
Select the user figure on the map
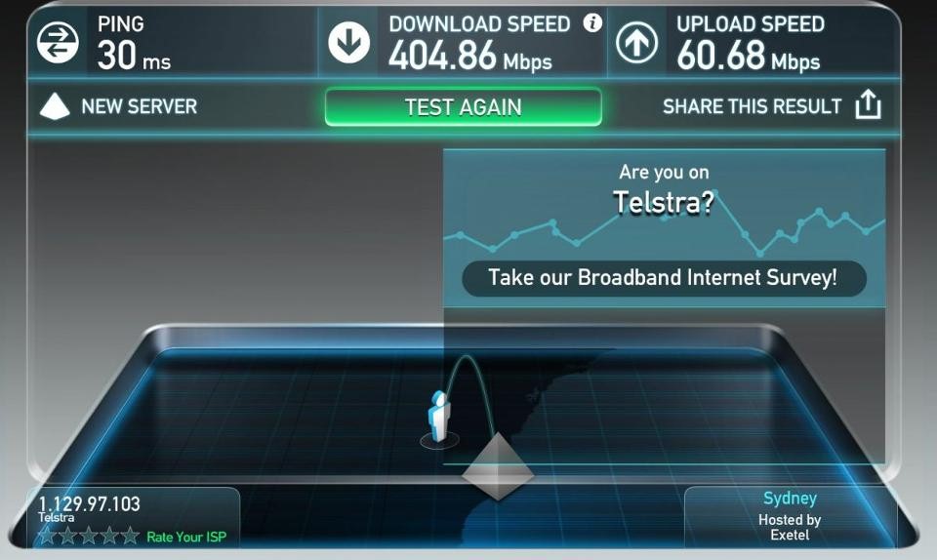(438, 418)
